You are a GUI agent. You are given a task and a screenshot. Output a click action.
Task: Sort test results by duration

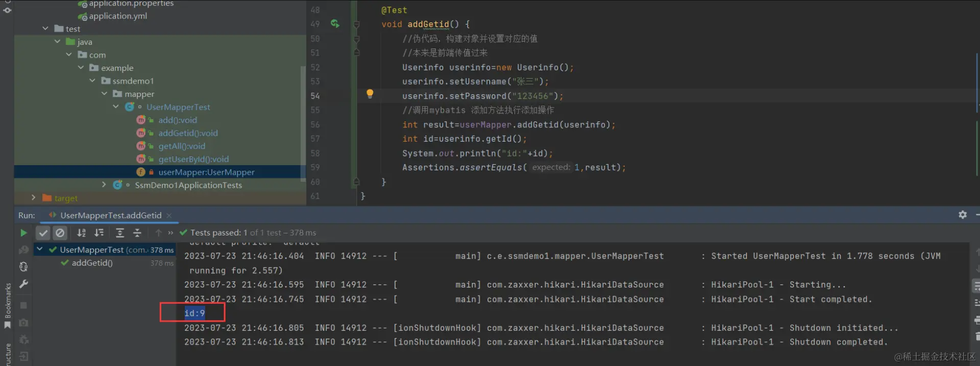[x=99, y=233]
